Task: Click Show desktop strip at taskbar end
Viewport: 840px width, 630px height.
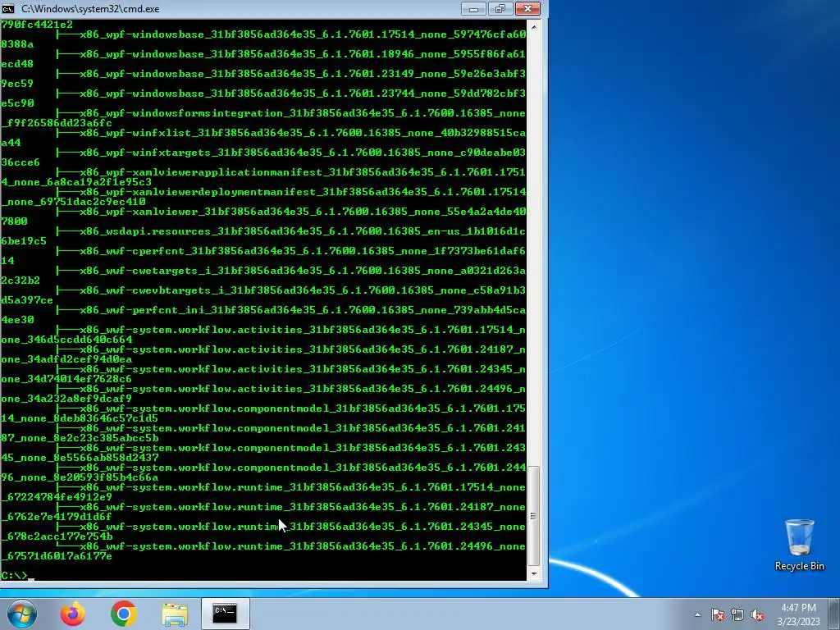Action: pyautogui.click(x=836, y=614)
